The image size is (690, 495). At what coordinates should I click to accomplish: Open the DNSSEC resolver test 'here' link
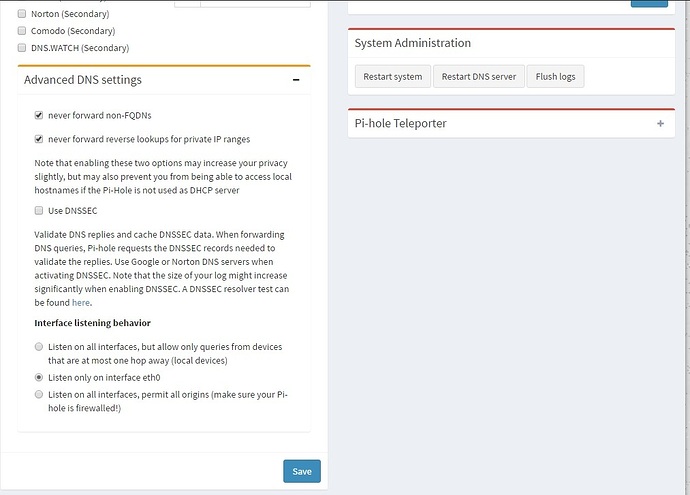[x=80, y=302]
